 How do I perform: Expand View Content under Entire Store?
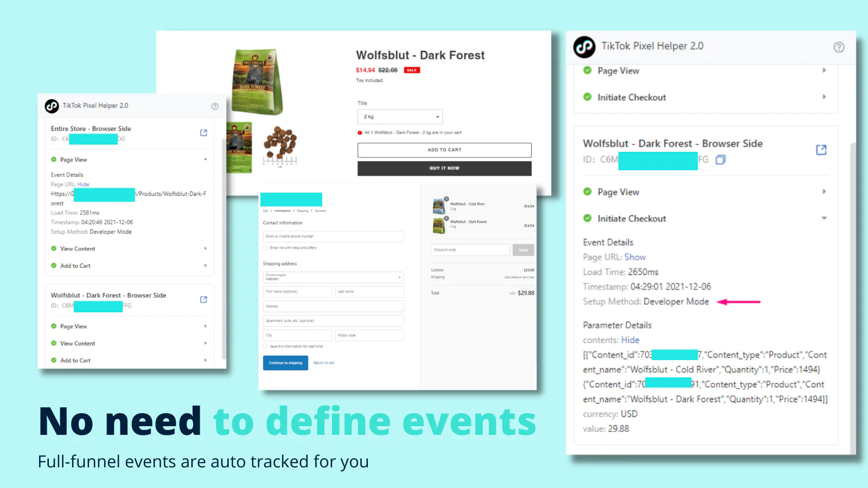tap(206, 248)
